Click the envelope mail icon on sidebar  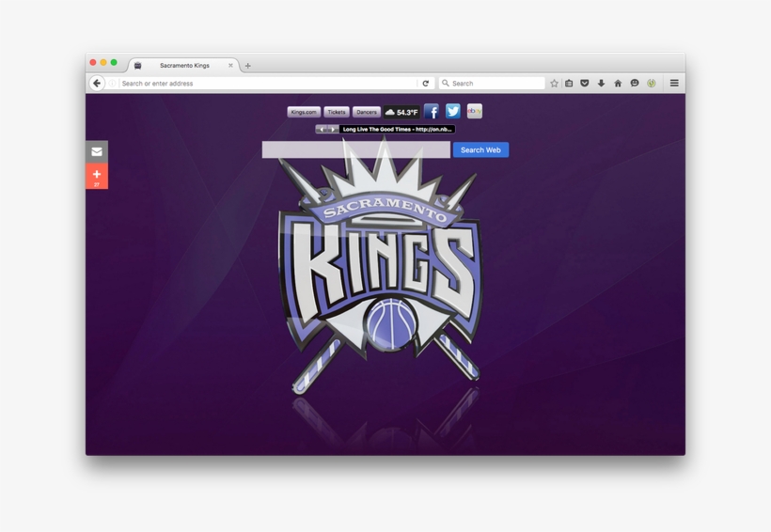coord(97,151)
